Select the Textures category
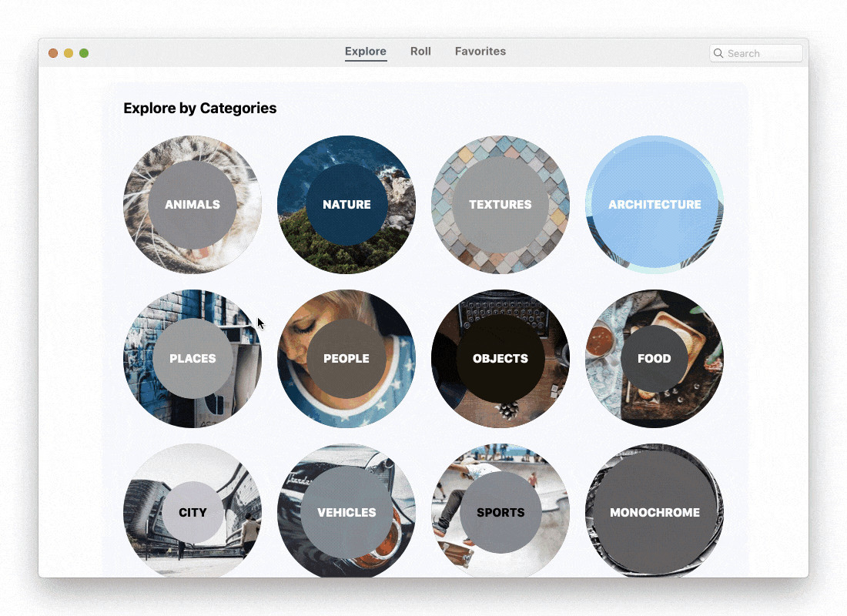Viewport: 847px width, 616px height. click(x=500, y=204)
